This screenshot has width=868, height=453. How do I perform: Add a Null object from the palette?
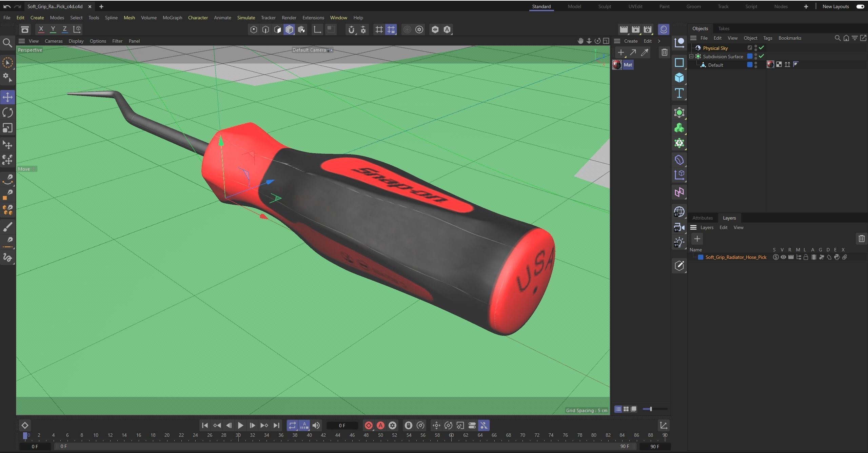(x=679, y=43)
